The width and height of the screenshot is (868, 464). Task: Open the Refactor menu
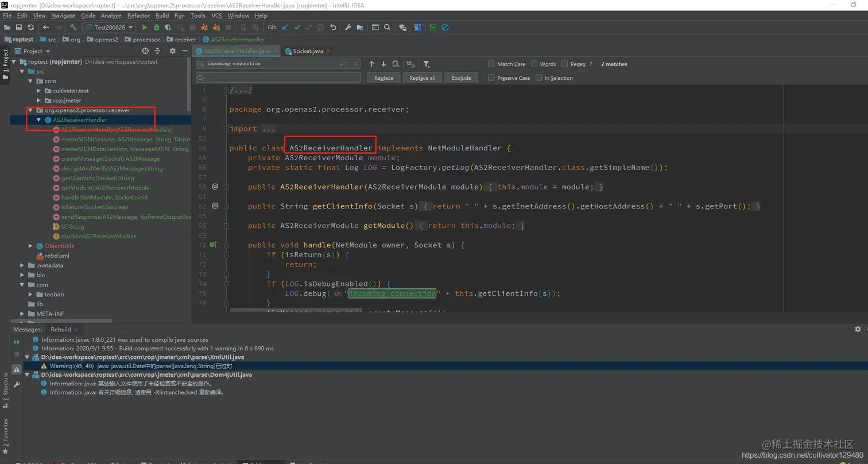[x=138, y=16]
